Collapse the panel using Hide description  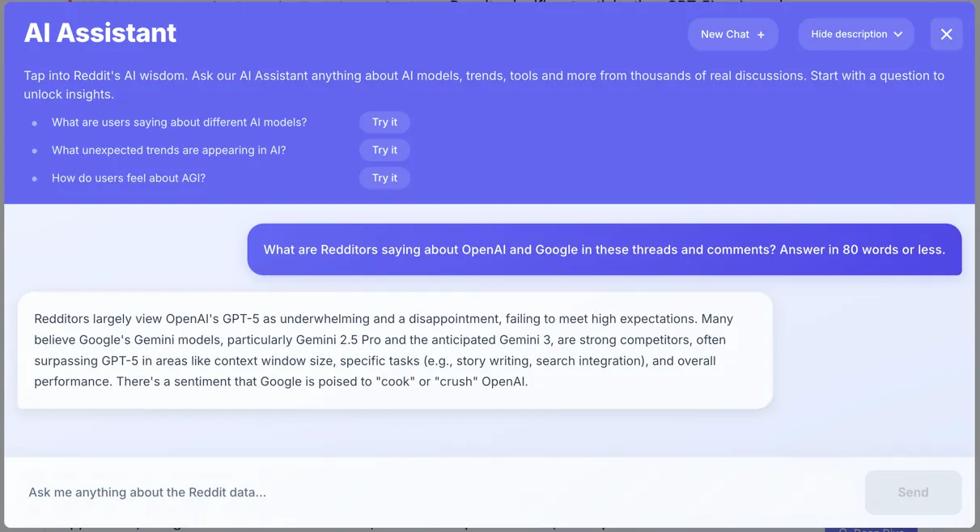pos(856,34)
